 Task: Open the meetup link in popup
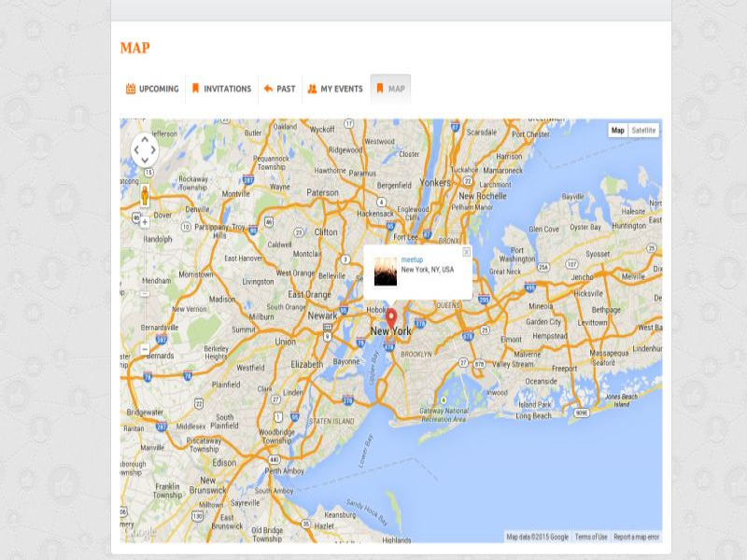click(x=412, y=259)
